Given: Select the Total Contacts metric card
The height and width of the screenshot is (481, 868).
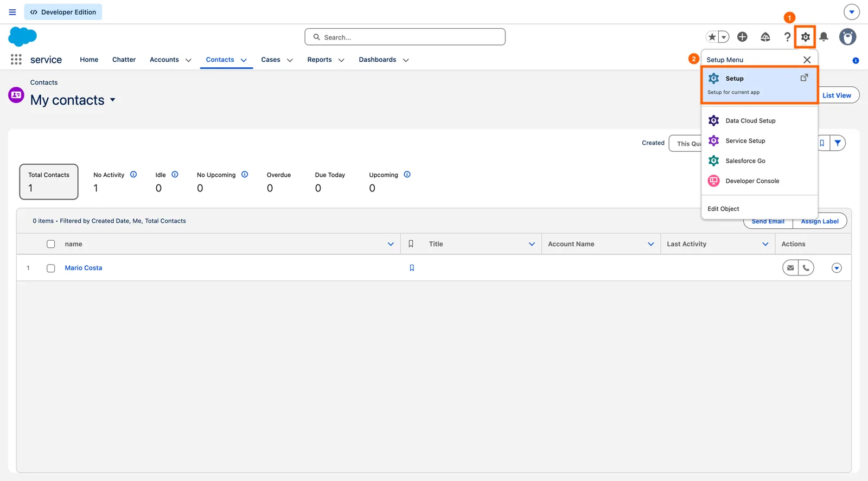Looking at the screenshot, I should 49,182.
